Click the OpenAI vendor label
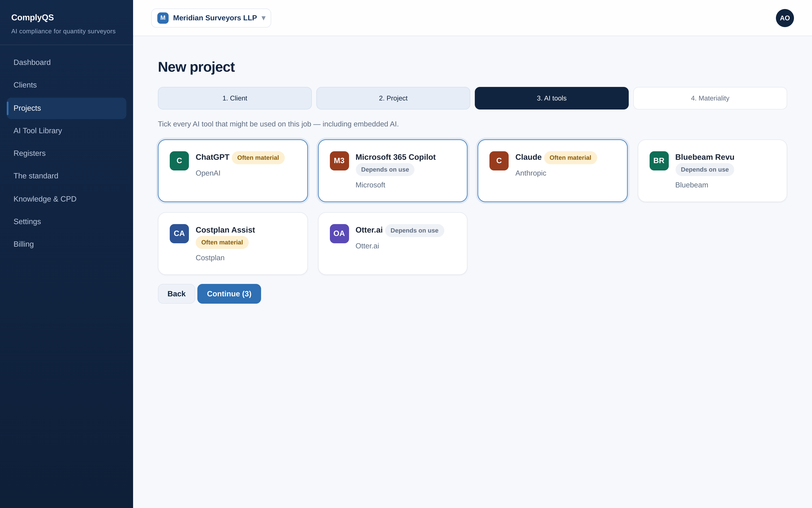812x508 pixels. click(208, 173)
